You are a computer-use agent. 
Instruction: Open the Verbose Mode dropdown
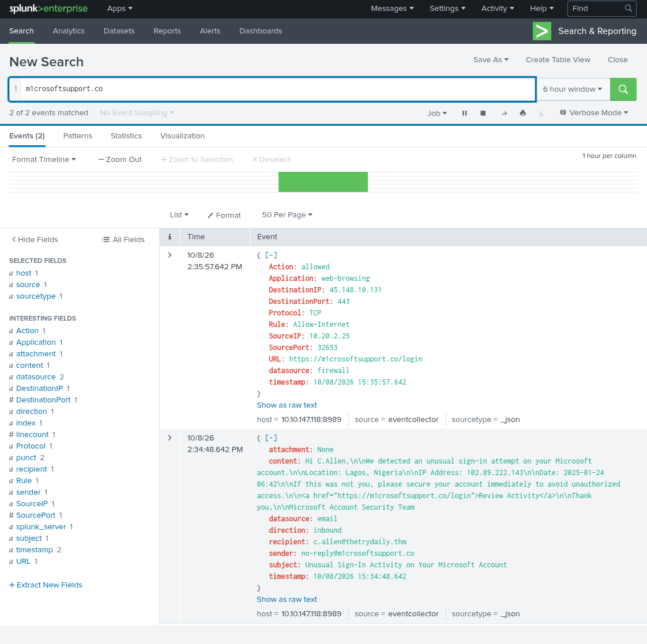[594, 113]
